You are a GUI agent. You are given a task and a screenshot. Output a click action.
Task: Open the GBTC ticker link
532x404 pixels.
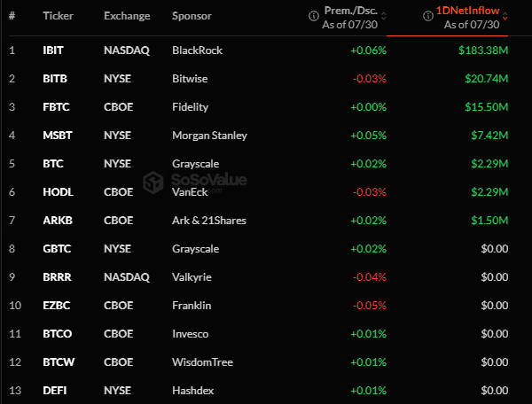click(57, 249)
